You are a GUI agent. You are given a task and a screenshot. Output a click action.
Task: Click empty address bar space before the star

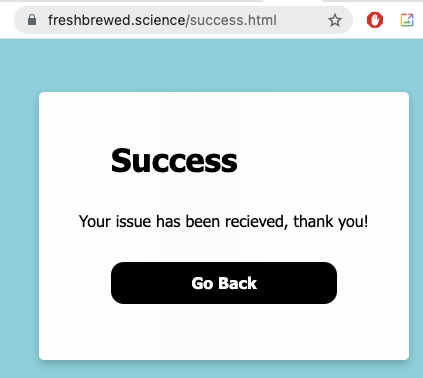pyautogui.click(x=302, y=20)
